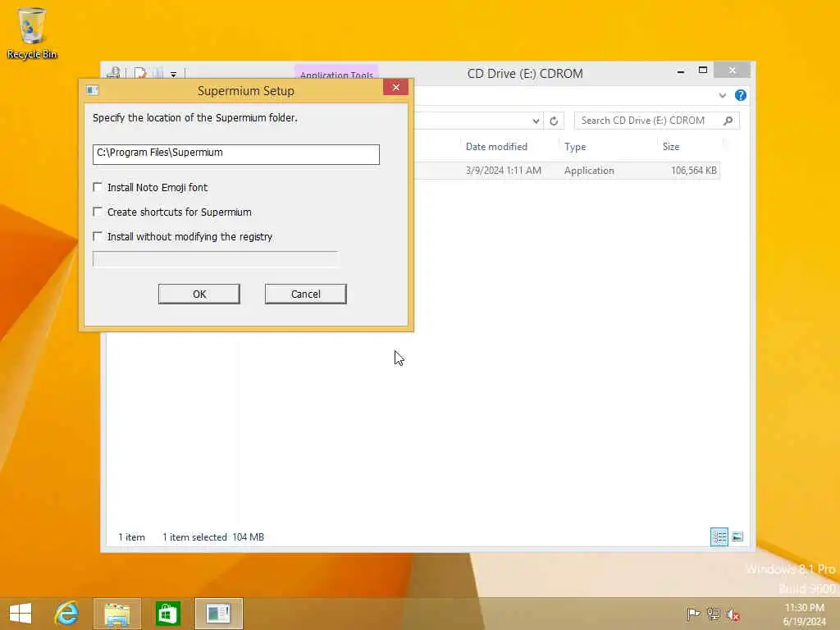840x630 pixels.
Task: Switch to Details view in Explorer
Action: click(x=719, y=536)
